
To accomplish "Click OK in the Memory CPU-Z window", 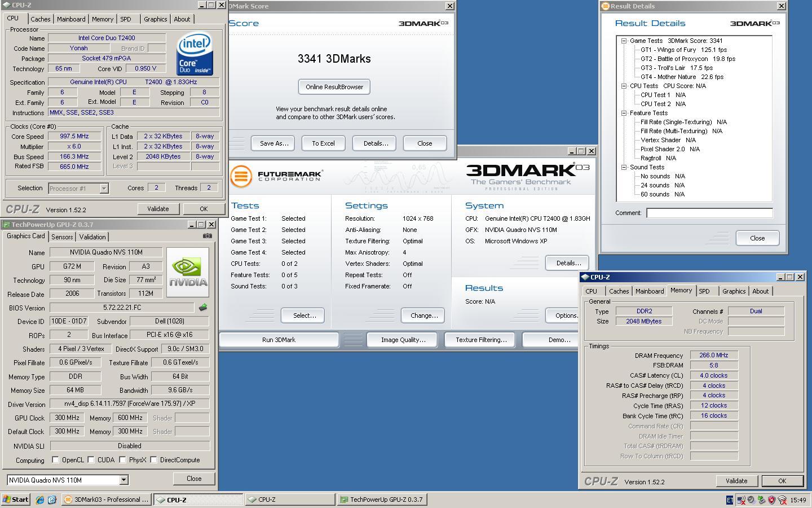I will tap(782, 481).
